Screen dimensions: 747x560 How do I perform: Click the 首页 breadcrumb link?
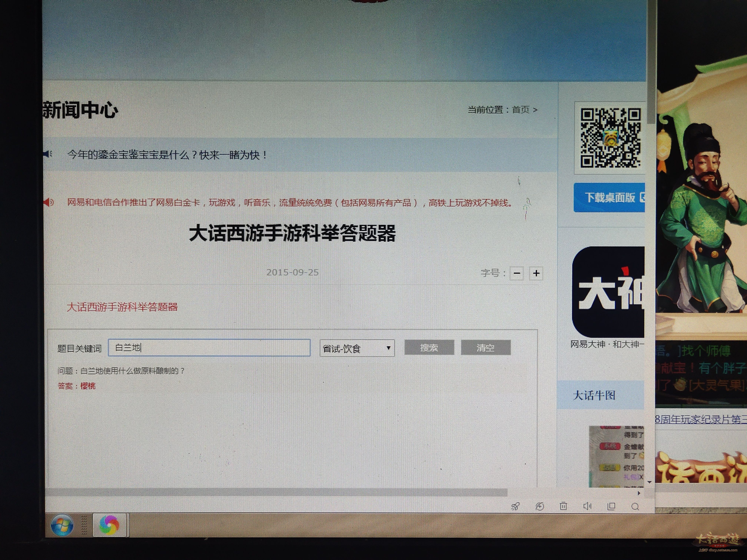[520, 110]
